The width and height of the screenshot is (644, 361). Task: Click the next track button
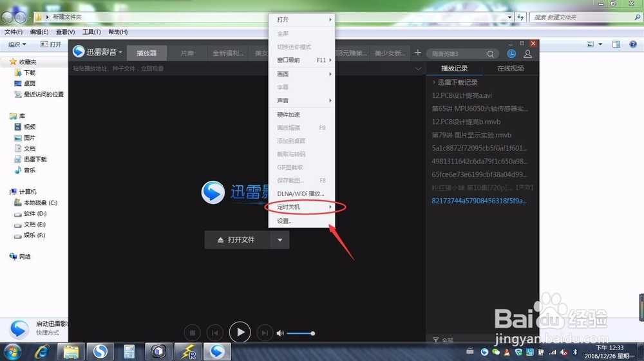click(265, 333)
